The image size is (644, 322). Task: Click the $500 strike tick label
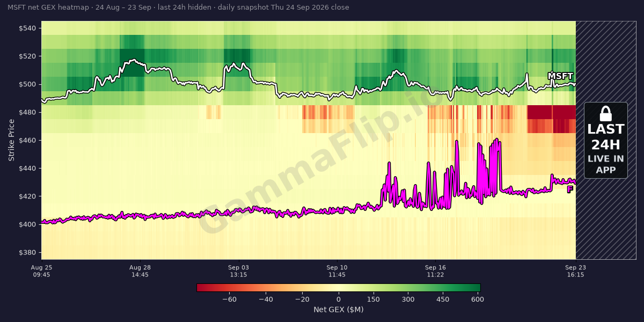click(27, 84)
